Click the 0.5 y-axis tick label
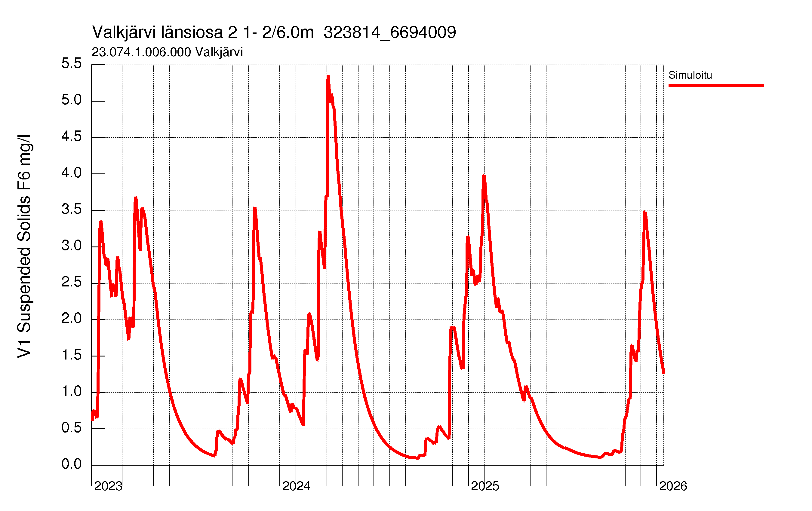The width and height of the screenshot is (812, 511). 71,428
